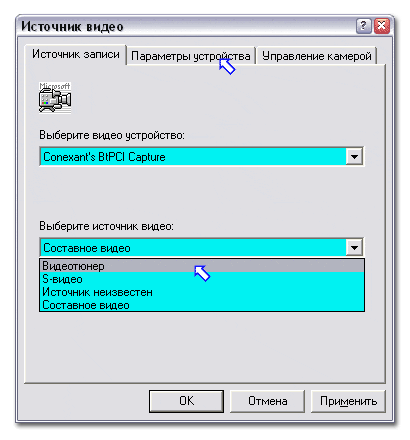Confirm with the OK button
This screenshot has width=410, height=440.
tap(186, 401)
